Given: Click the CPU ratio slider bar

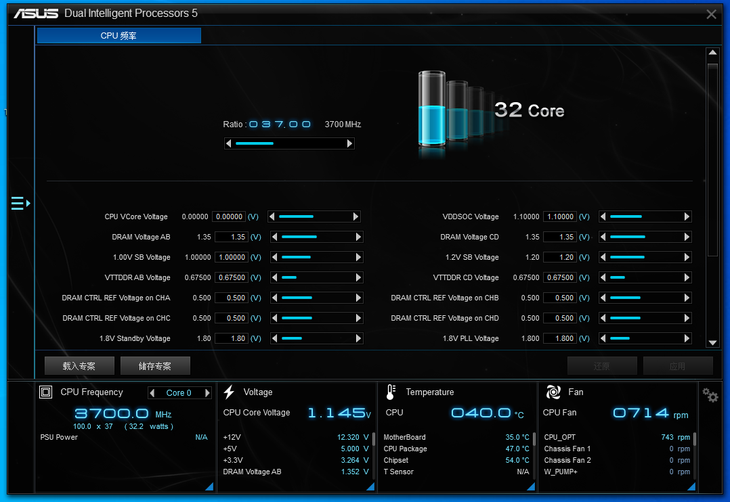Looking at the screenshot, I should point(289,143).
